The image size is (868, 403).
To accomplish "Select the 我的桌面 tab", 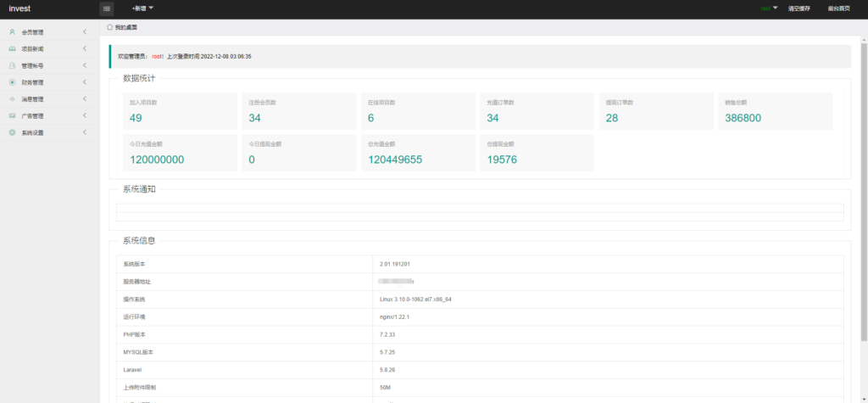I will pyautogui.click(x=125, y=27).
